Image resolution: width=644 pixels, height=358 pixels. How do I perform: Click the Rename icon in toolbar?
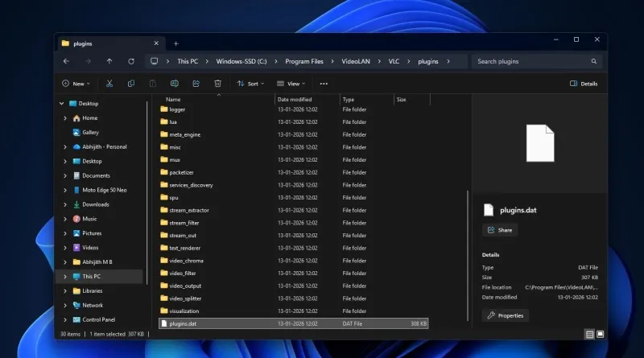pos(174,84)
